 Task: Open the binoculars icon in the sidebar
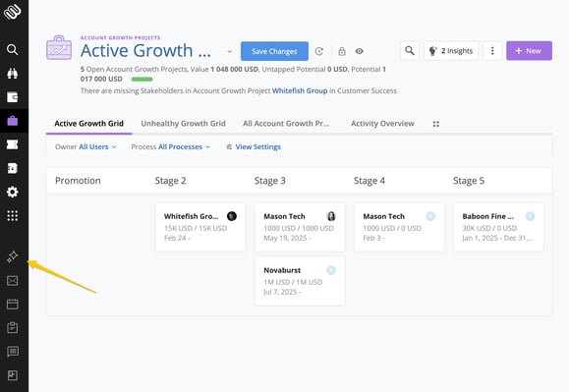(13, 74)
